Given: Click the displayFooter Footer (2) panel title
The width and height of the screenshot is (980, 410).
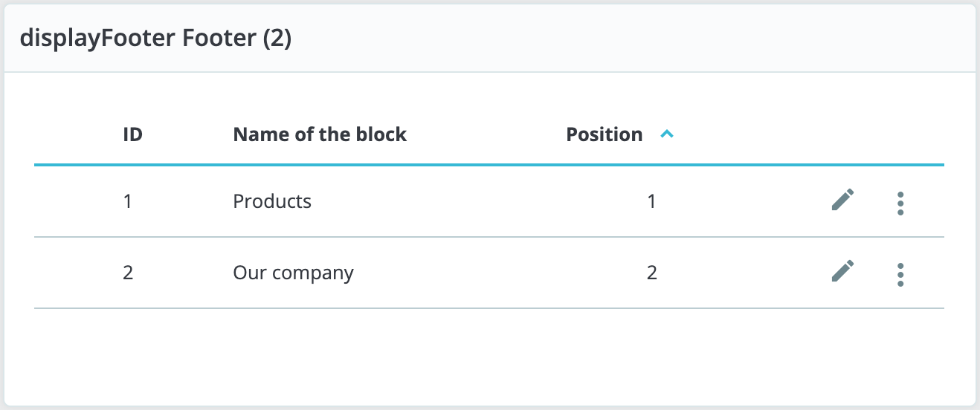Looking at the screenshot, I should [x=155, y=39].
